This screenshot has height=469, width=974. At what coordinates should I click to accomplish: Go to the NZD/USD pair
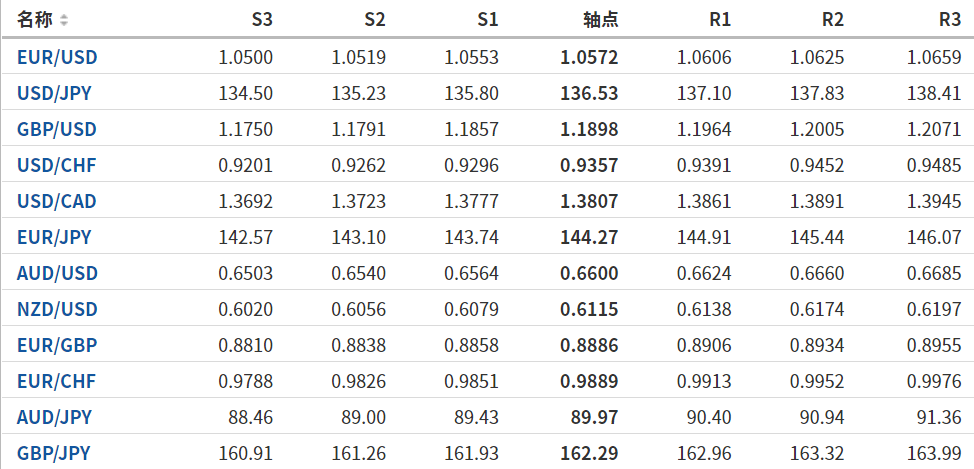[x=57, y=310]
